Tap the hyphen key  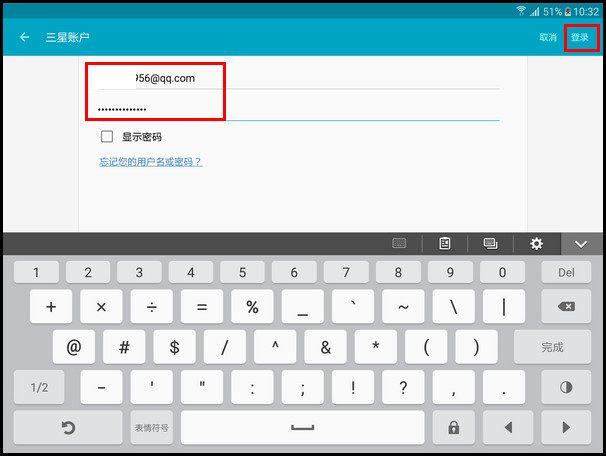101,387
